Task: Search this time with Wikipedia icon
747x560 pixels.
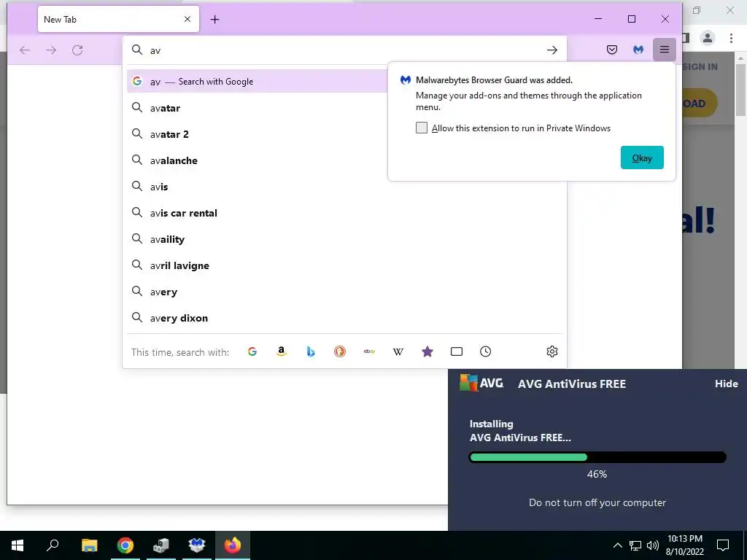Action: [398, 351]
